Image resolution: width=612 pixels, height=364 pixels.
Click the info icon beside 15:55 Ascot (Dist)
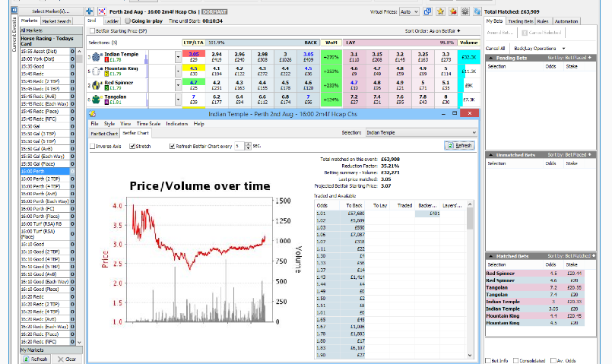[x=72, y=51]
